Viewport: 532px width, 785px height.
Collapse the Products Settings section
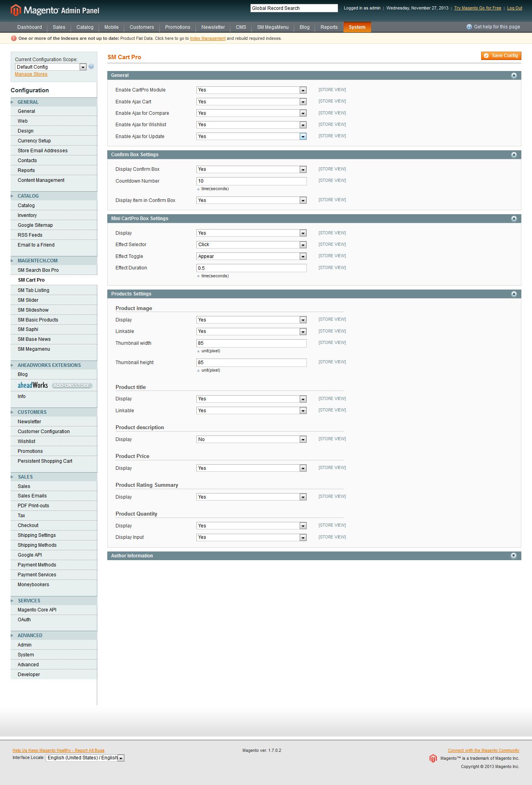click(x=513, y=294)
